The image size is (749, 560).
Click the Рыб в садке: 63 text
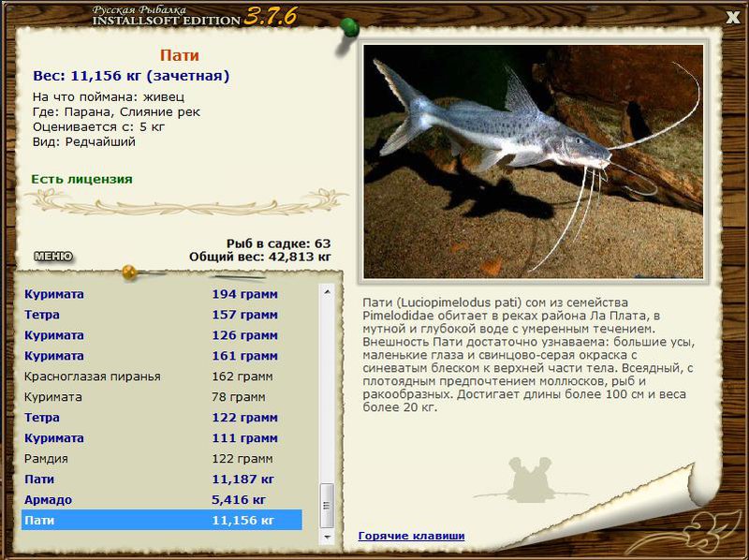point(278,243)
